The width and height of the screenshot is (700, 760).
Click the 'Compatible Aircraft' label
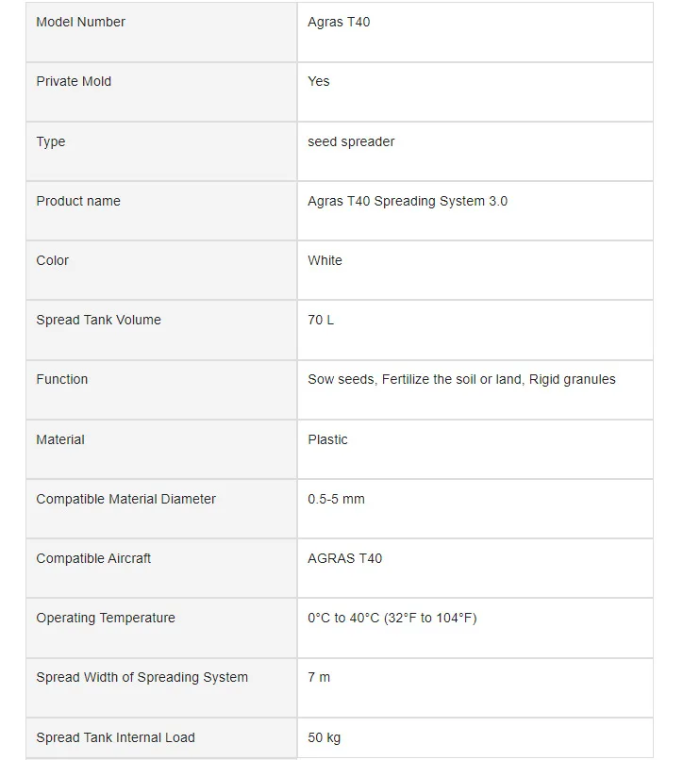(93, 558)
